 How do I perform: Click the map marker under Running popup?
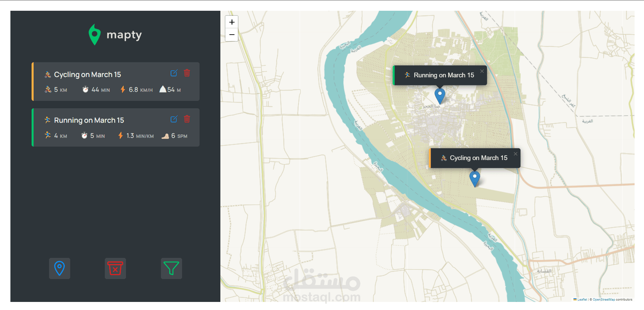tap(440, 96)
